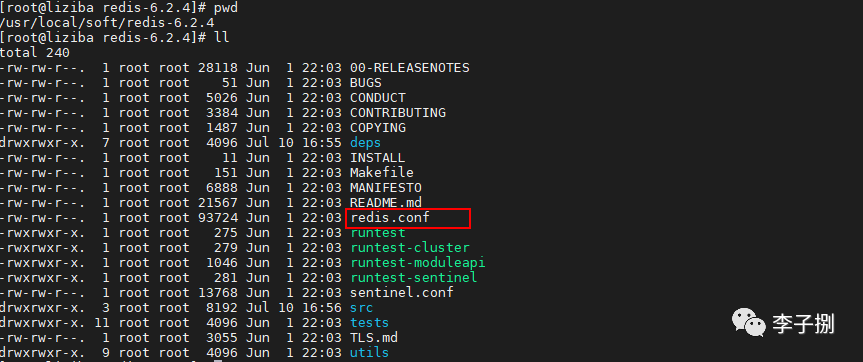This screenshot has height=362, width=863.
Task: Click the MANIFESTO file name
Action: pyautogui.click(x=386, y=188)
